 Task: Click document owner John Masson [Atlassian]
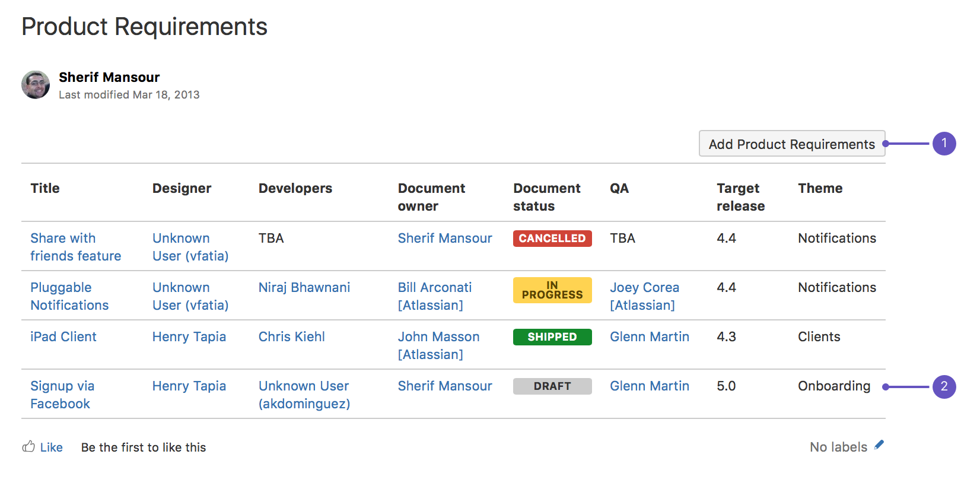[x=439, y=345]
